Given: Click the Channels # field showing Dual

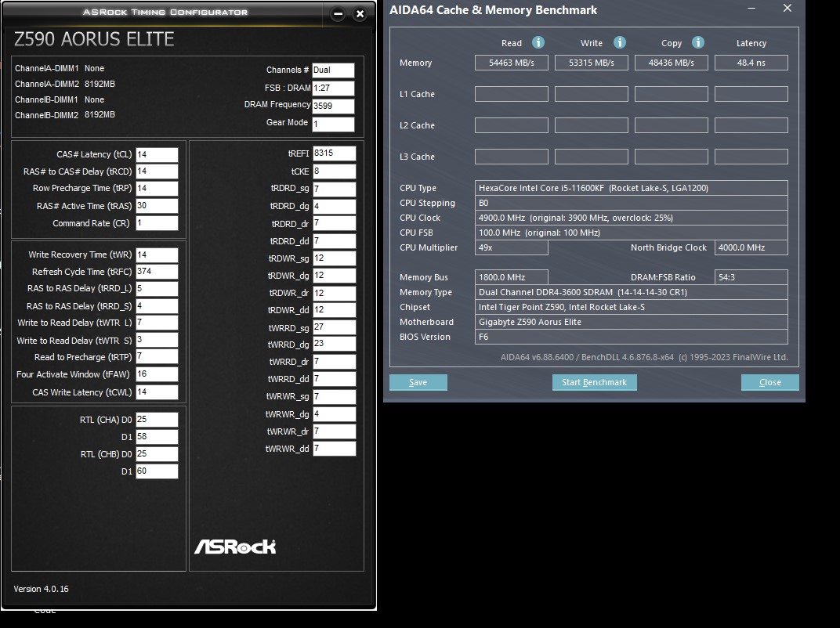Looking at the screenshot, I should point(333,70).
